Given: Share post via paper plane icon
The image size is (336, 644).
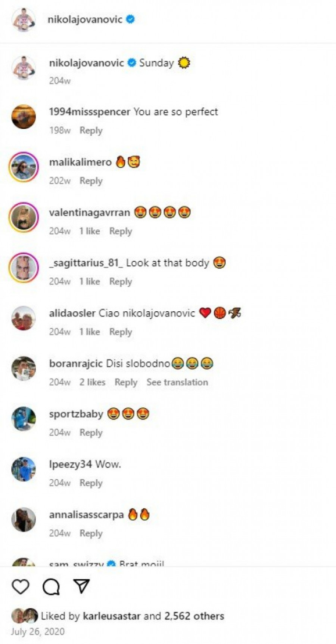Looking at the screenshot, I should [x=81, y=586].
